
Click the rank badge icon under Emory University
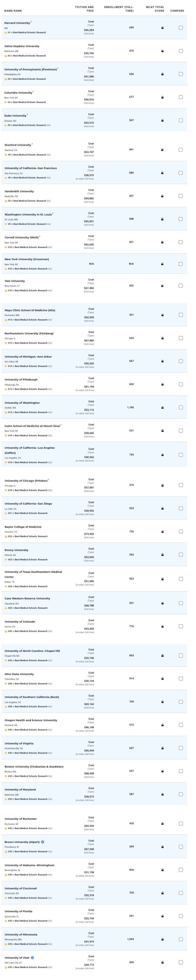click(6, 560)
